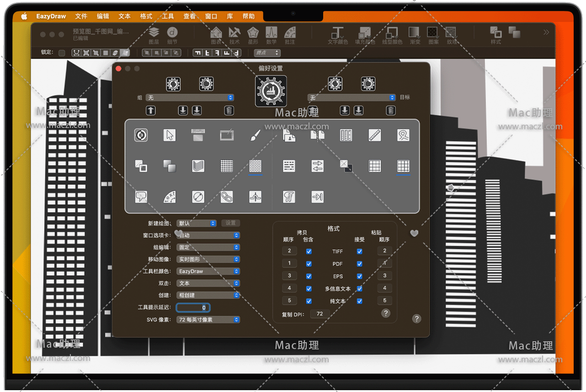The image size is (586, 392).
Task: Open the 格式 menu in menu bar
Action: coord(146,16)
